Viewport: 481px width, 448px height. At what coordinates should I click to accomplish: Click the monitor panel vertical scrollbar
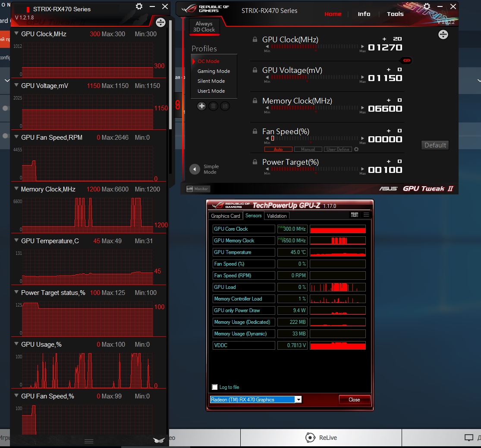click(170, 75)
